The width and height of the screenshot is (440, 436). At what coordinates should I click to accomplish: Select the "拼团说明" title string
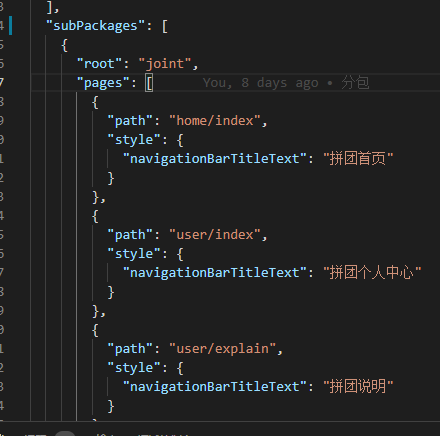click(x=358, y=387)
